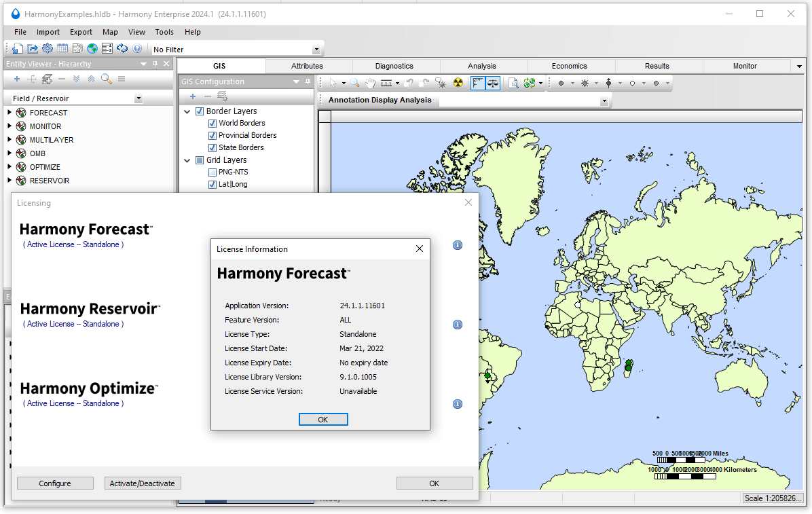
Task: Open the No Filter dropdown
Action: click(x=316, y=49)
